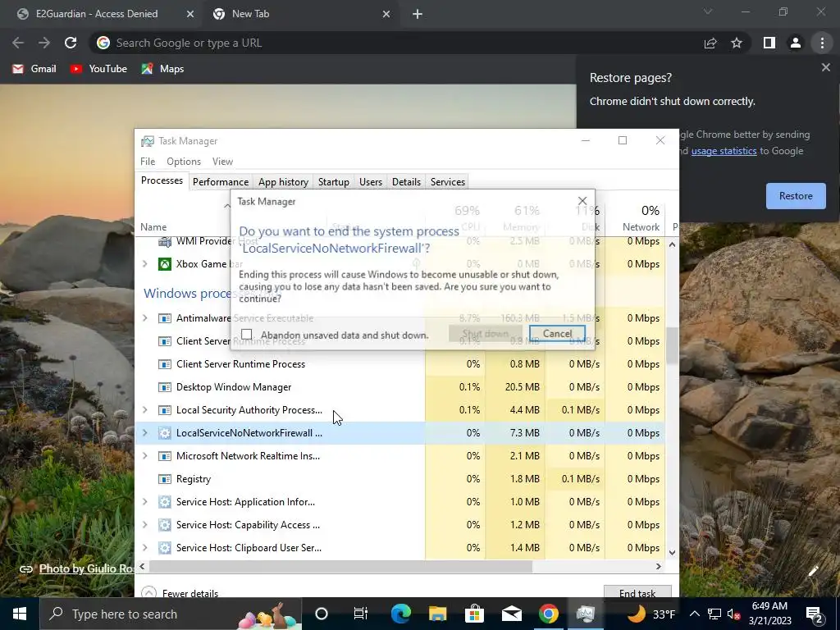Open a new Chrome tab with plus
This screenshot has width=840, height=630.
(418, 15)
